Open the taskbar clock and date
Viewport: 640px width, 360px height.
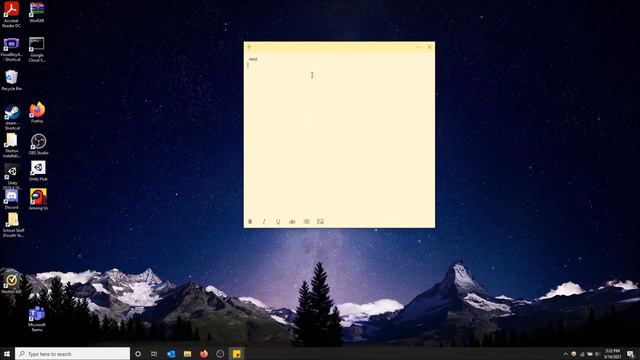tap(613, 354)
